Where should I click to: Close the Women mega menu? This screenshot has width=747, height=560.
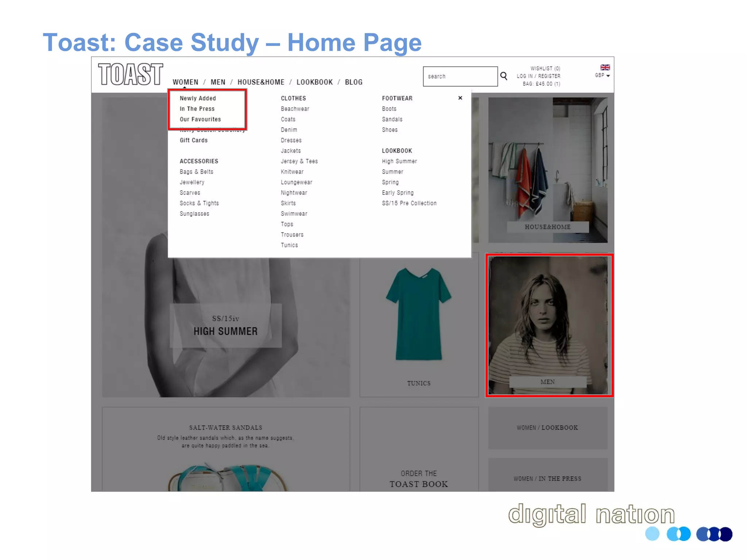(x=460, y=98)
